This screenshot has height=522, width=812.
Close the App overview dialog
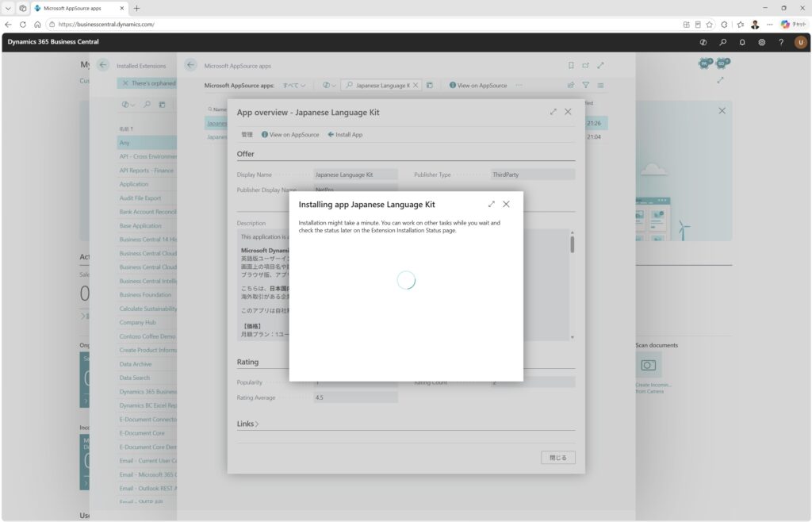(x=568, y=112)
